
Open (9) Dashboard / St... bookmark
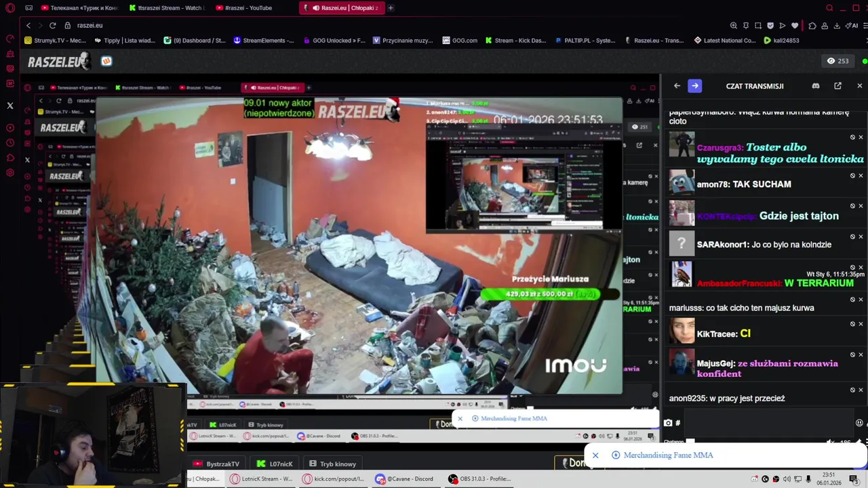(x=194, y=40)
